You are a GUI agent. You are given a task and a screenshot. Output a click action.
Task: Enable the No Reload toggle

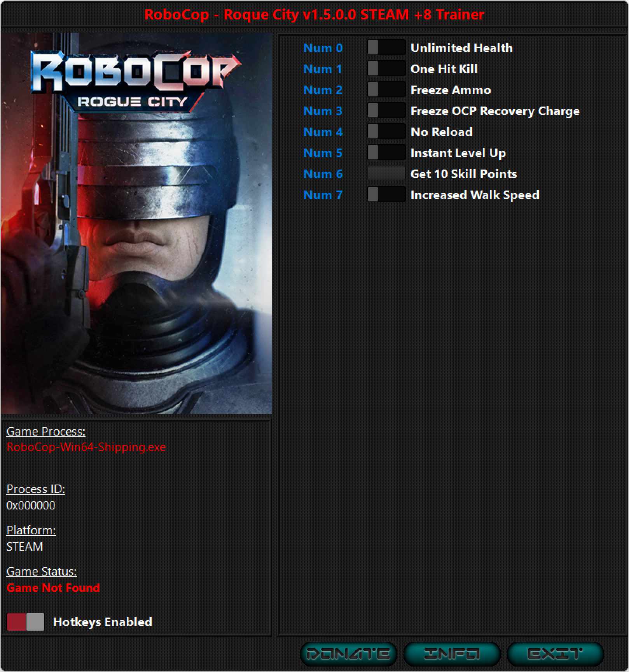tap(386, 132)
